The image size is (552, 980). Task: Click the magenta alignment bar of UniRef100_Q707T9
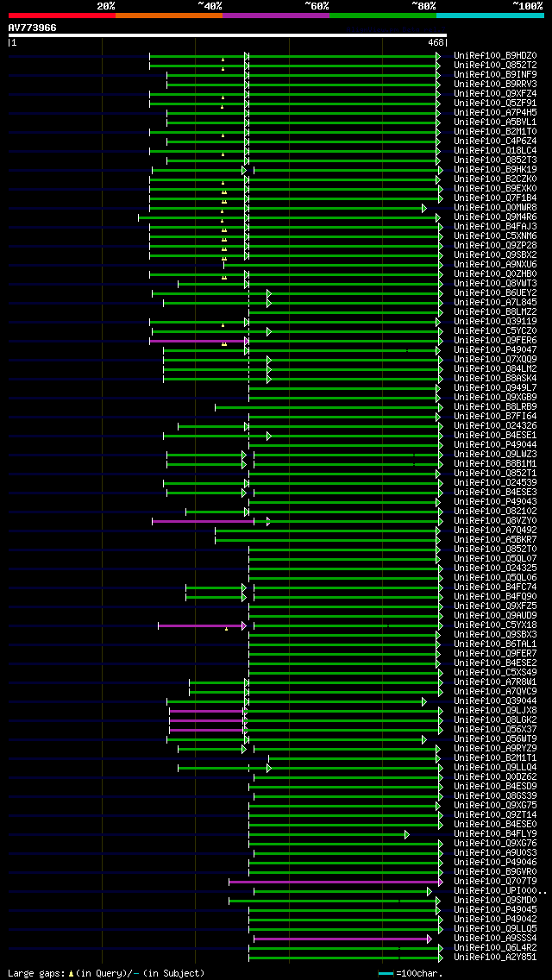[x=334, y=882]
